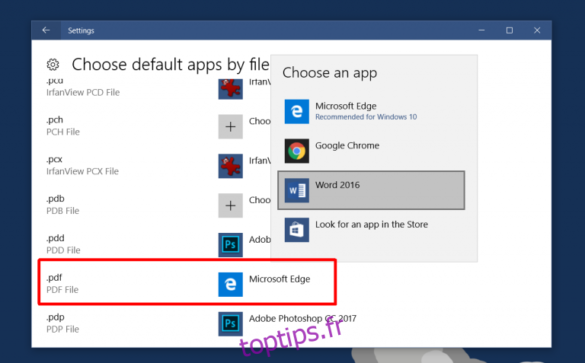Choose Word 2016 as the app
Screen dimensions: 585x363
click(x=371, y=190)
